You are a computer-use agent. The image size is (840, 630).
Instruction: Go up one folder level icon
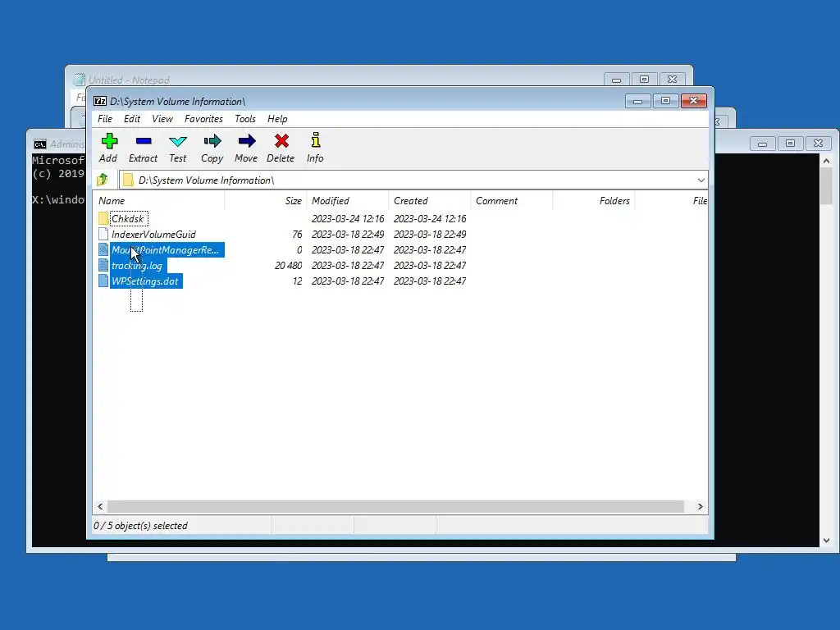[103, 180]
